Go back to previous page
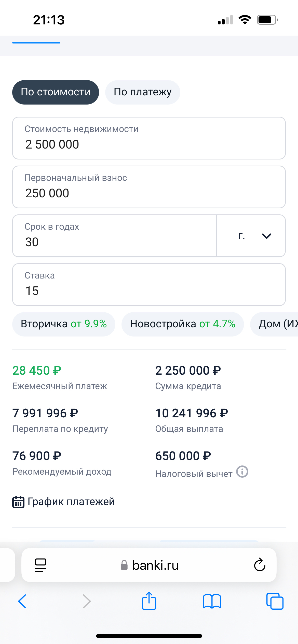Screen dimensions: 298x644 [22, 601]
